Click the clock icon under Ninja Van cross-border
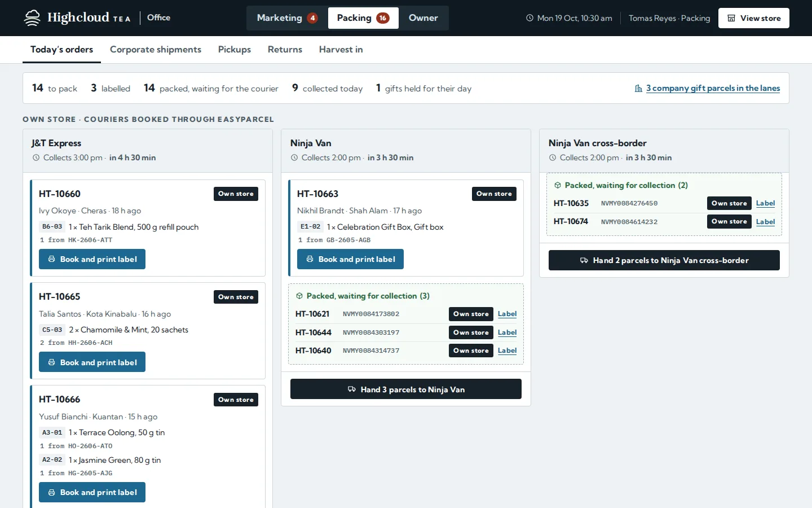This screenshot has height=508, width=812. point(553,158)
